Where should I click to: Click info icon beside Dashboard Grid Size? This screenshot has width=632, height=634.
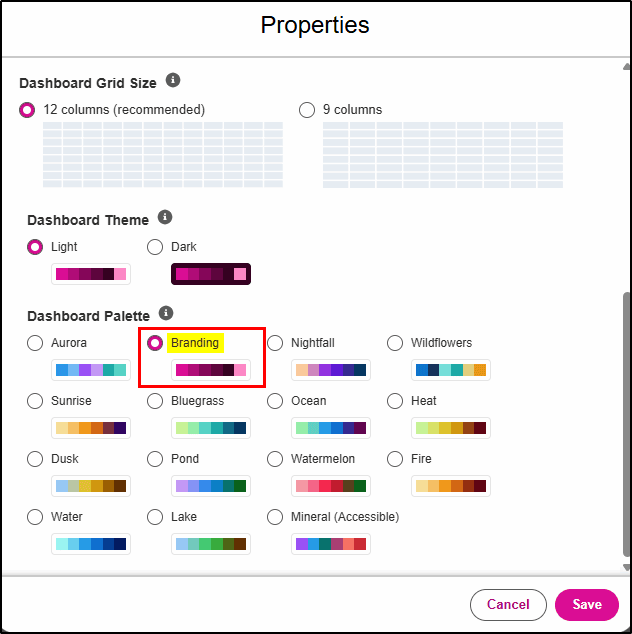tap(173, 80)
